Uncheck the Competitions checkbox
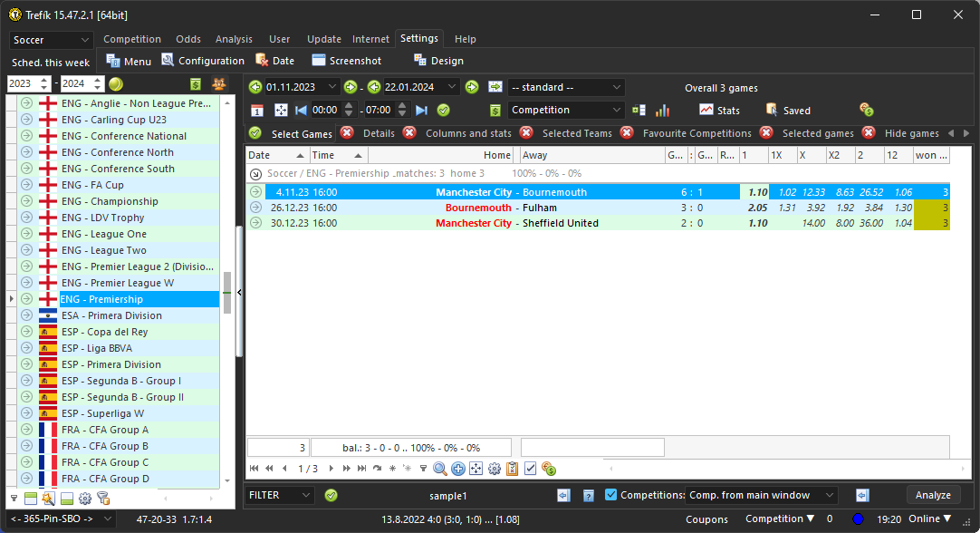This screenshot has width=980, height=533. pos(611,495)
